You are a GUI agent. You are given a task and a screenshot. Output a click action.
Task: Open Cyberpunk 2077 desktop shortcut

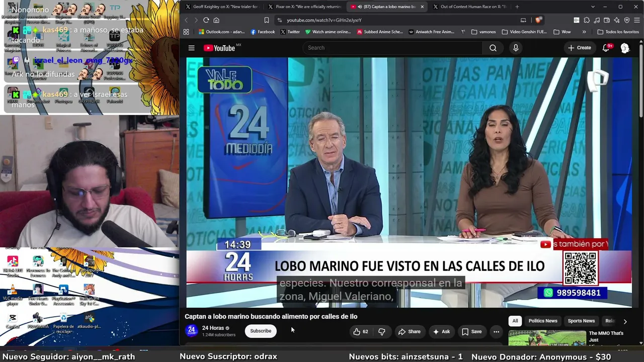(89, 266)
